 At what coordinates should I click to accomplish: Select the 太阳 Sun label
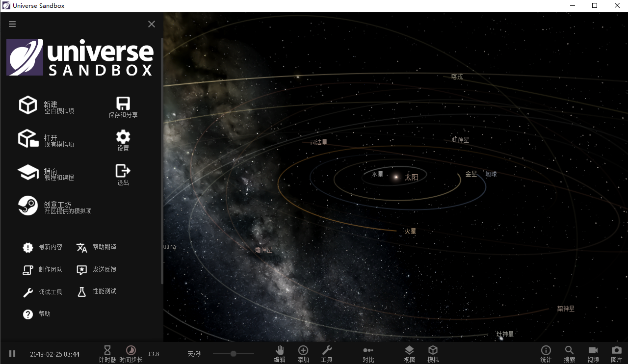(x=412, y=178)
